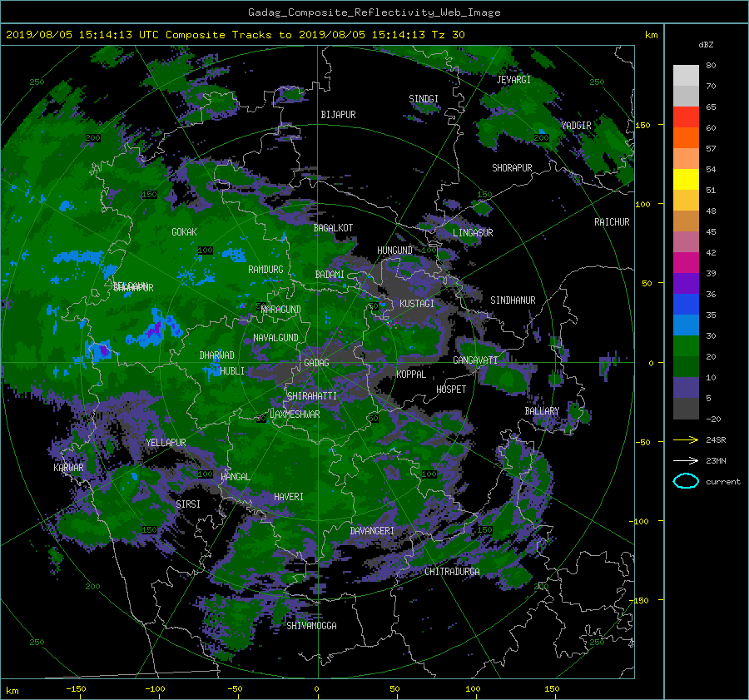The width and height of the screenshot is (749, 700).
Task: Click the CHITRADURGA city label
Action: click(453, 572)
